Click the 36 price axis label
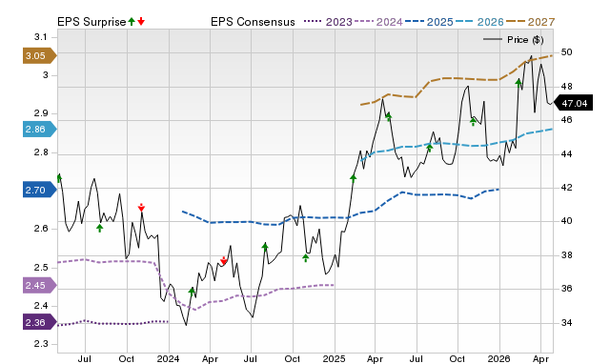Viewport: 610px width, 364px height. click(567, 289)
